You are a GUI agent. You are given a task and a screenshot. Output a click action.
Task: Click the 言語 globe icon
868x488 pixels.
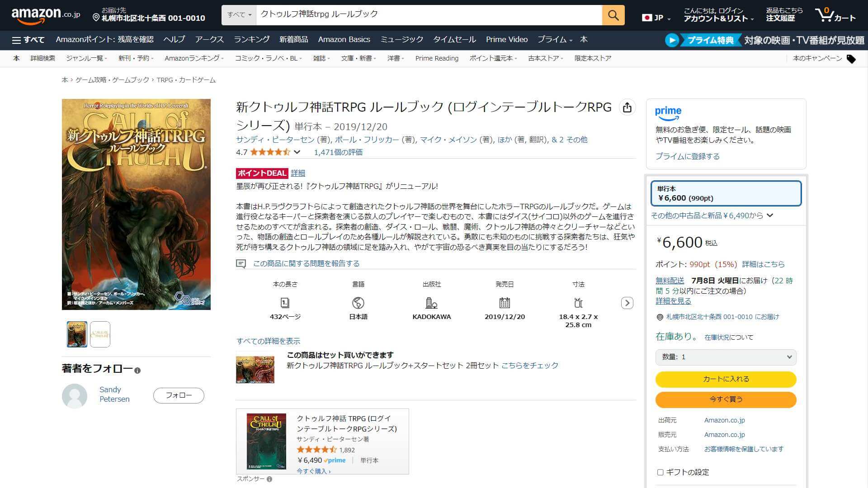[358, 303]
